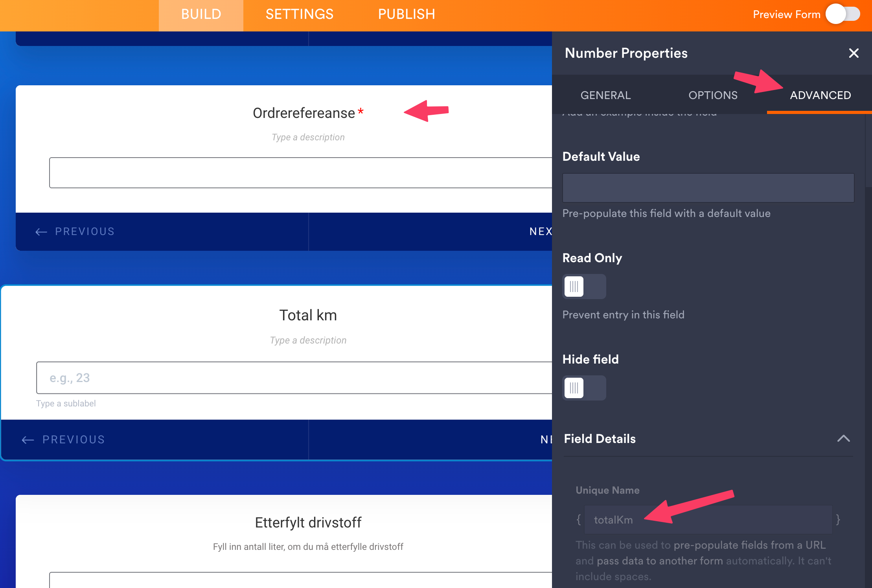Turn on the Preview Form toggle

(x=843, y=15)
